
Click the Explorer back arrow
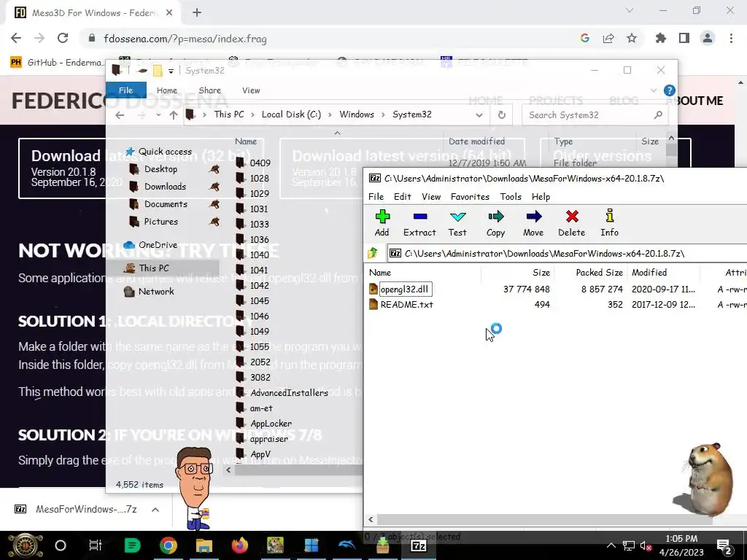coord(120,115)
